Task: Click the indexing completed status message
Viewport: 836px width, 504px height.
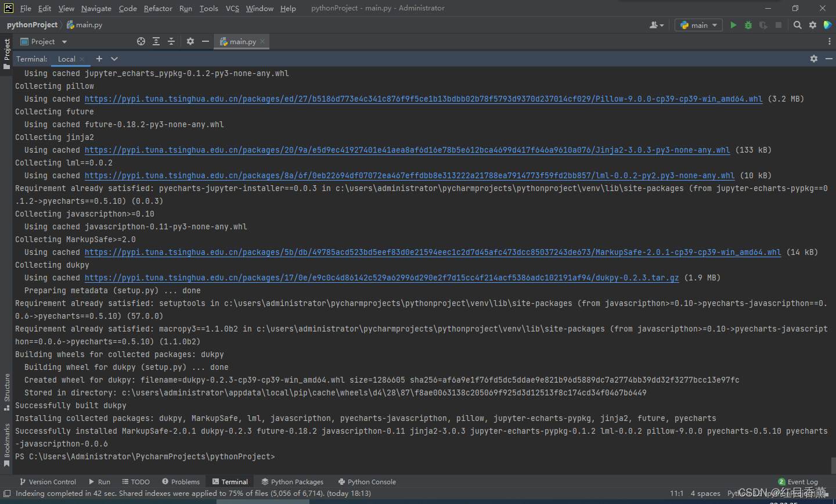Action: coord(193,494)
